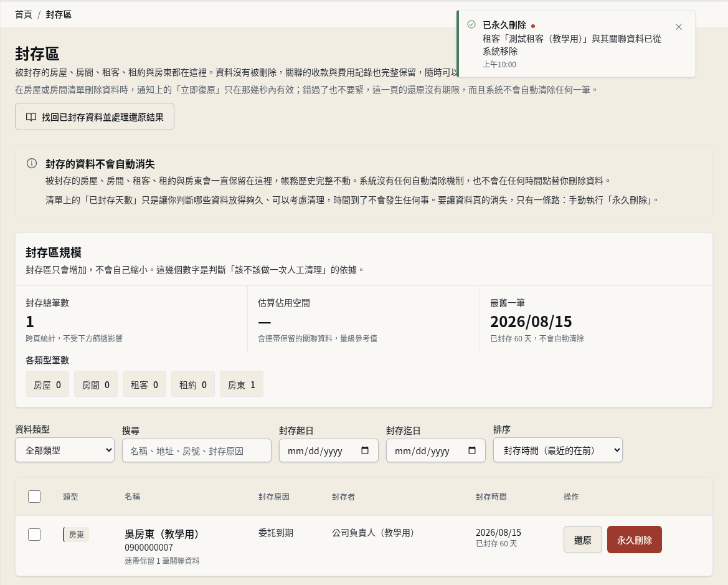Open the 排序 dropdown

tap(557, 450)
